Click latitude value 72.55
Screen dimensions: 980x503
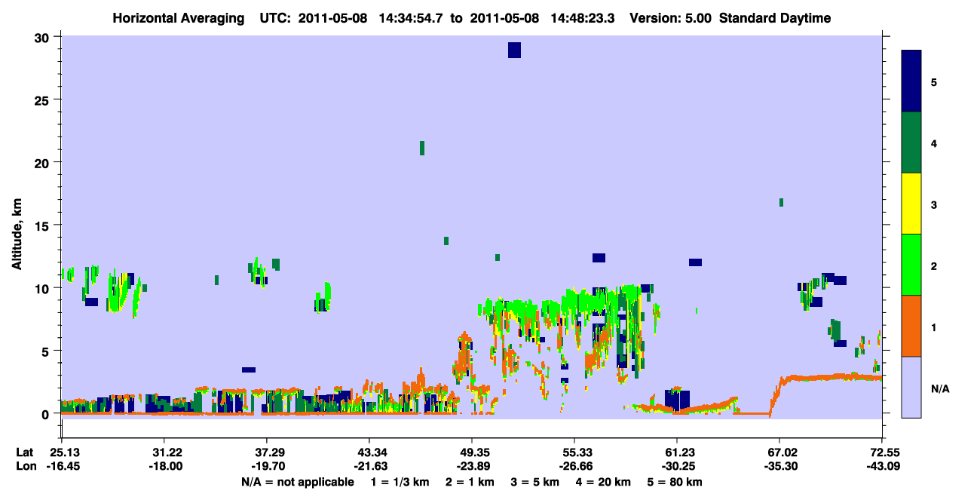[882, 452]
